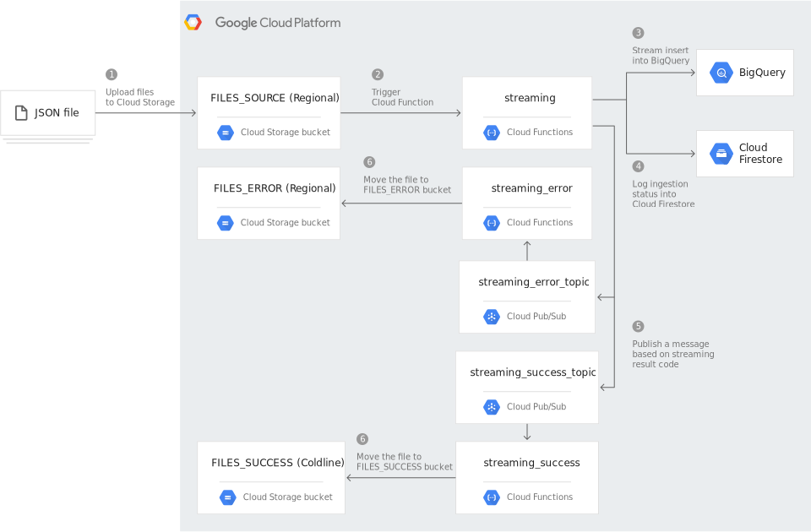Click the Cloud Functions icon under streaming_error
This screenshot has height=532, width=811.
click(492, 222)
